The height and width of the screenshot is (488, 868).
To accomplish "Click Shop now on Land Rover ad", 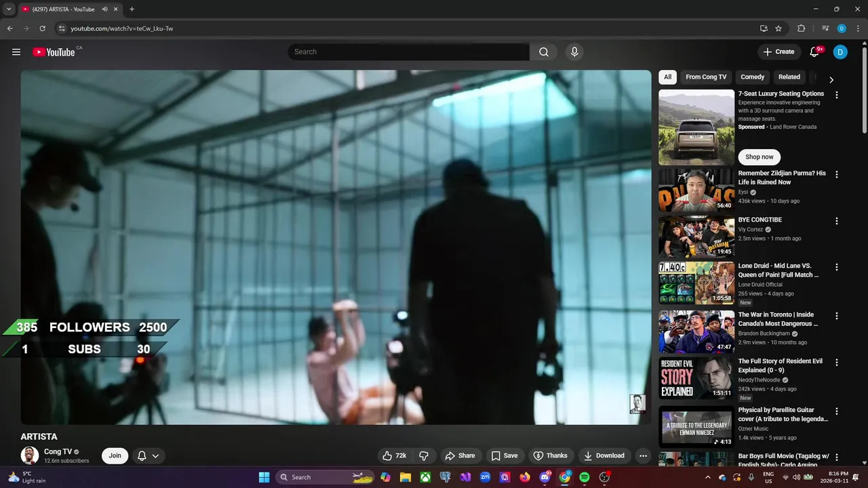I will pyautogui.click(x=759, y=157).
